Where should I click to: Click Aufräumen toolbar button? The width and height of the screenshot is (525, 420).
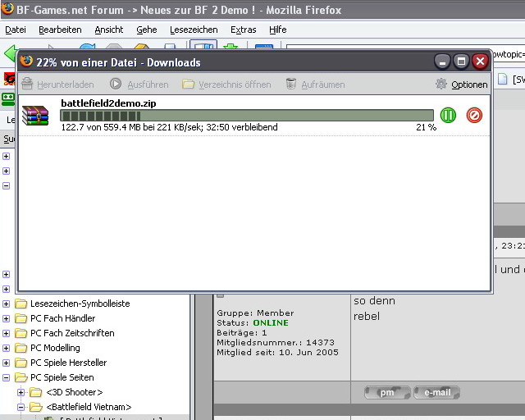pyautogui.click(x=315, y=84)
